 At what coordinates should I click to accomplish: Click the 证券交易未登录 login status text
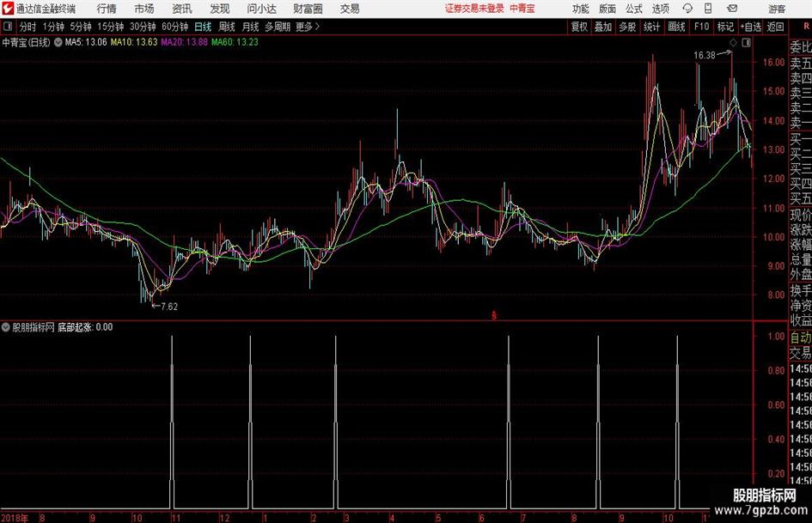click(x=474, y=9)
